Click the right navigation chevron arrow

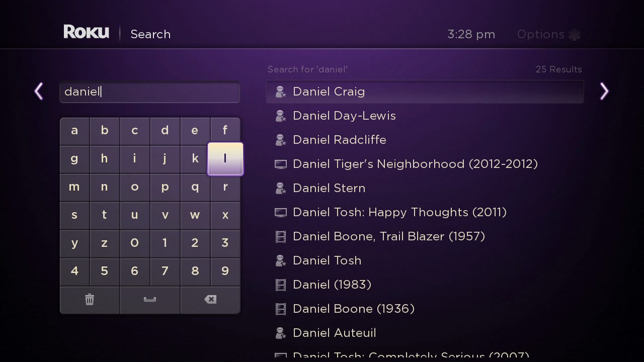coord(604,92)
